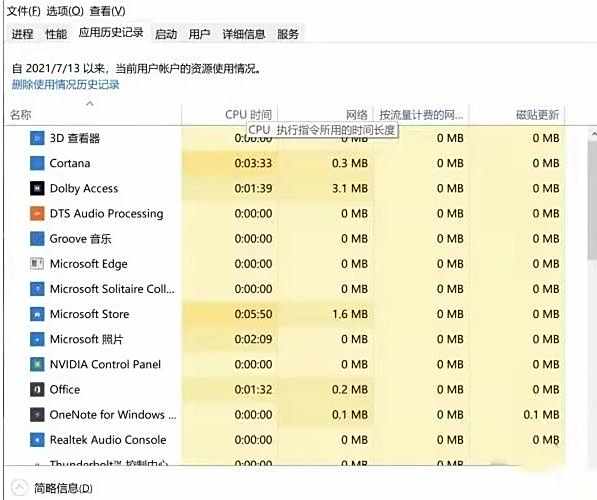Click the 3D 查看器 app icon
597x500 pixels.
click(37, 138)
